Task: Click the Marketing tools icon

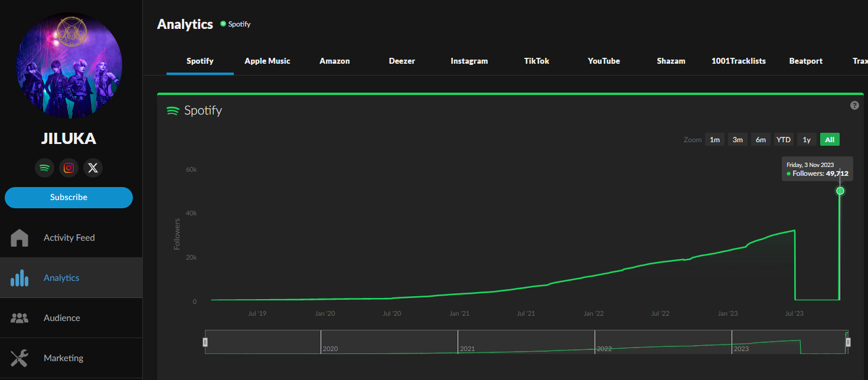Action: coord(19,358)
